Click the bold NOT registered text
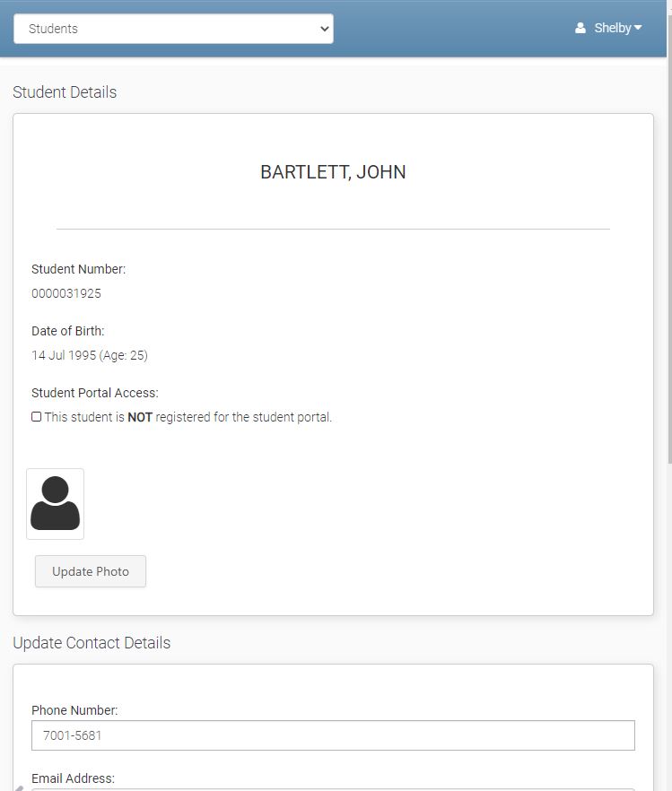The height and width of the screenshot is (791, 672). pos(140,417)
